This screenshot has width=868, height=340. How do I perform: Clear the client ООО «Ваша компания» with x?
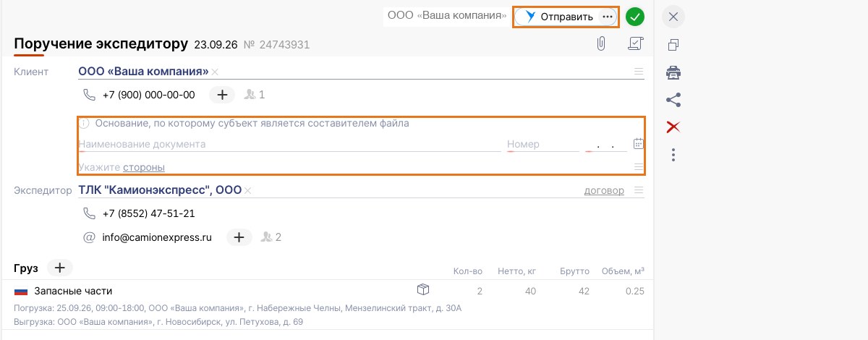tap(215, 72)
